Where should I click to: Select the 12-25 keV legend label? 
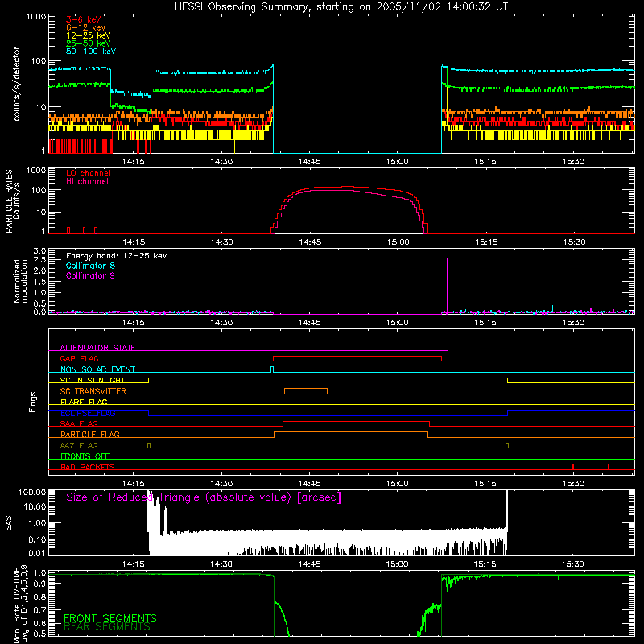[89, 35]
